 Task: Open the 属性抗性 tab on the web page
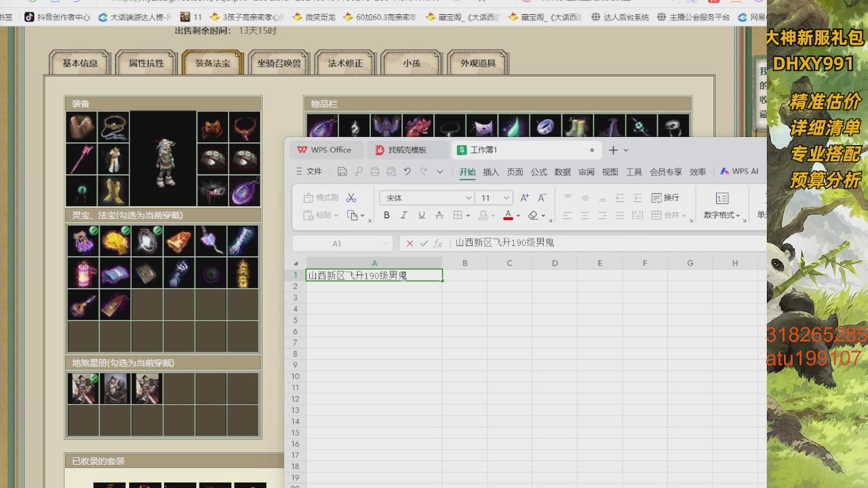point(146,63)
